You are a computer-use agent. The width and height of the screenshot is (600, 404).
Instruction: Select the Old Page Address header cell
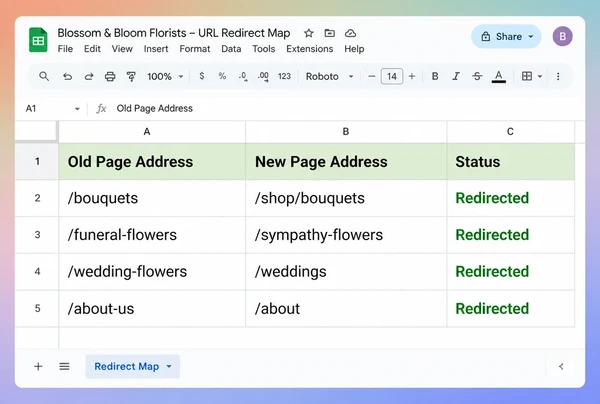[152, 161]
